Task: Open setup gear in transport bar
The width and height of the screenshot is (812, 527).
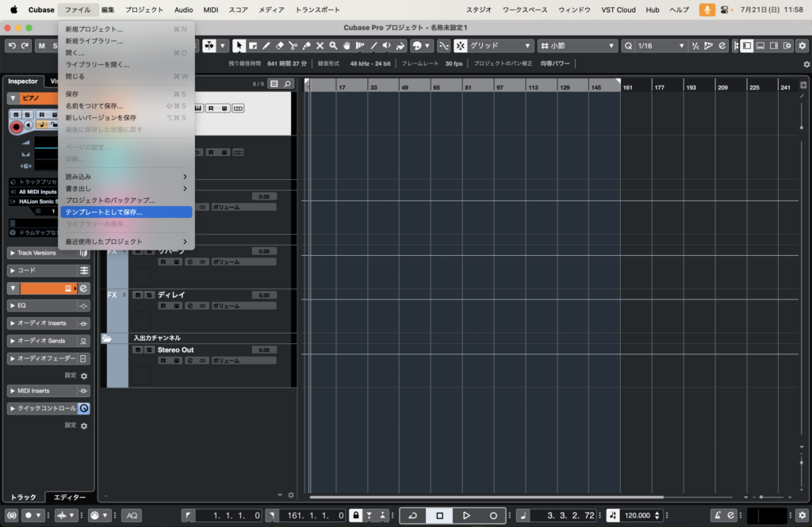Action: (x=802, y=515)
